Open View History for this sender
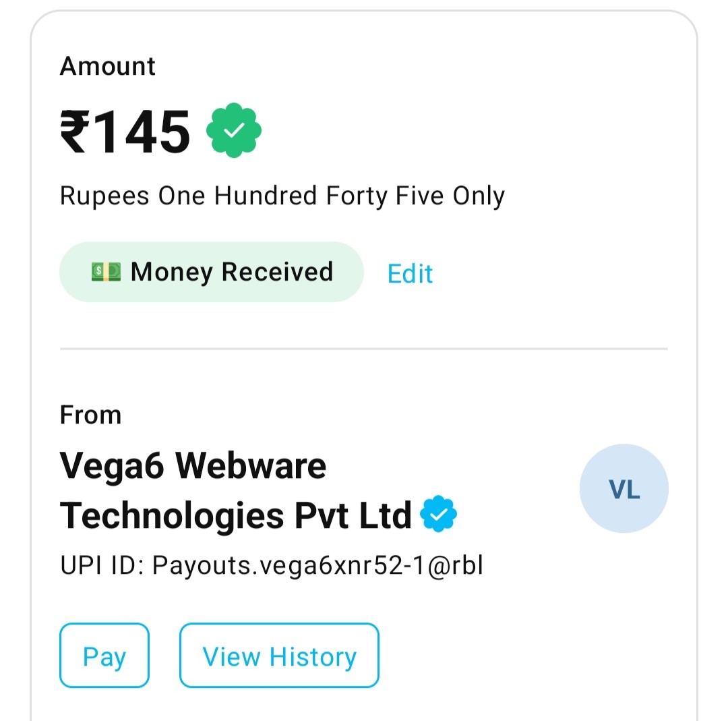Viewport: 728px width, 721px height. (279, 656)
